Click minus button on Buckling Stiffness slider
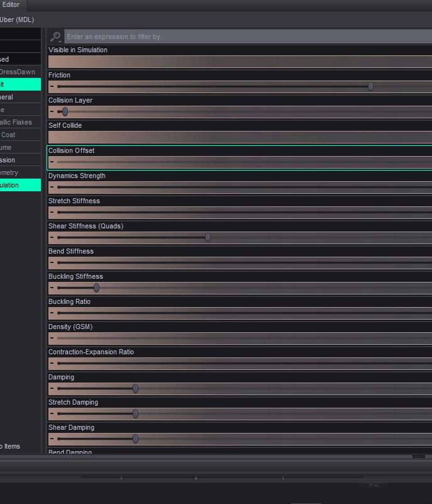This screenshot has width=432, height=504. coord(52,288)
